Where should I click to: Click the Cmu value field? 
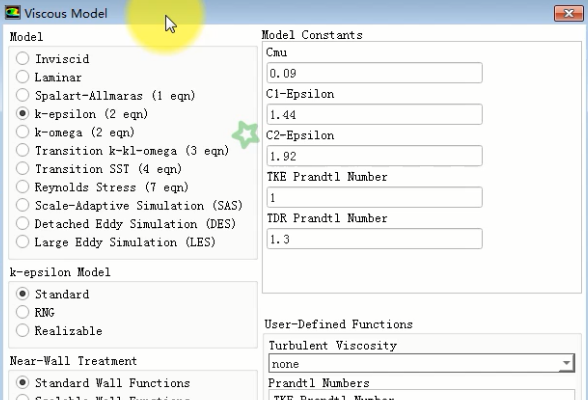[374, 73]
